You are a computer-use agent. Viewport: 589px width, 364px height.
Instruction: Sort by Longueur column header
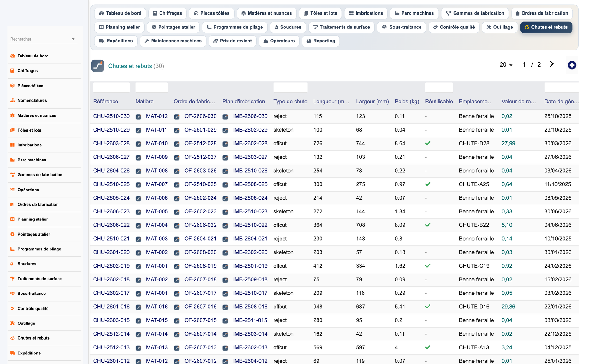tap(331, 102)
